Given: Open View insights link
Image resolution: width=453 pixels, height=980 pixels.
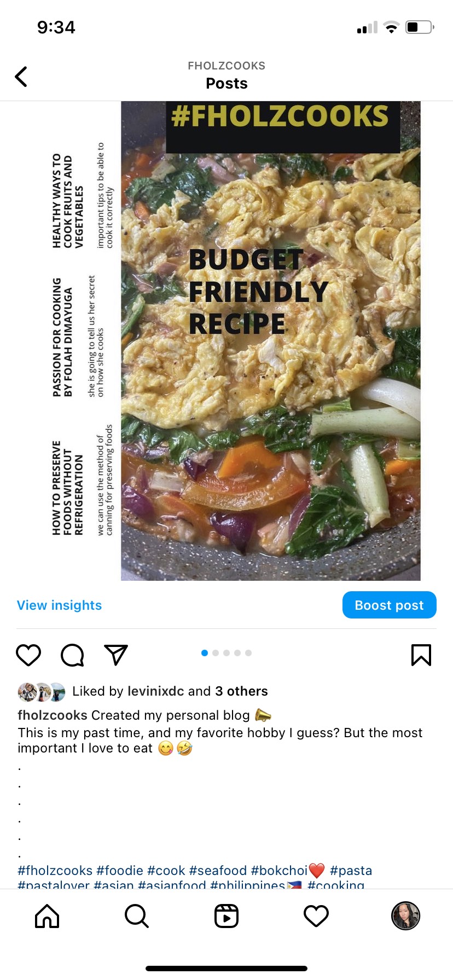Looking at the screenshot, I should click(59, 605).
